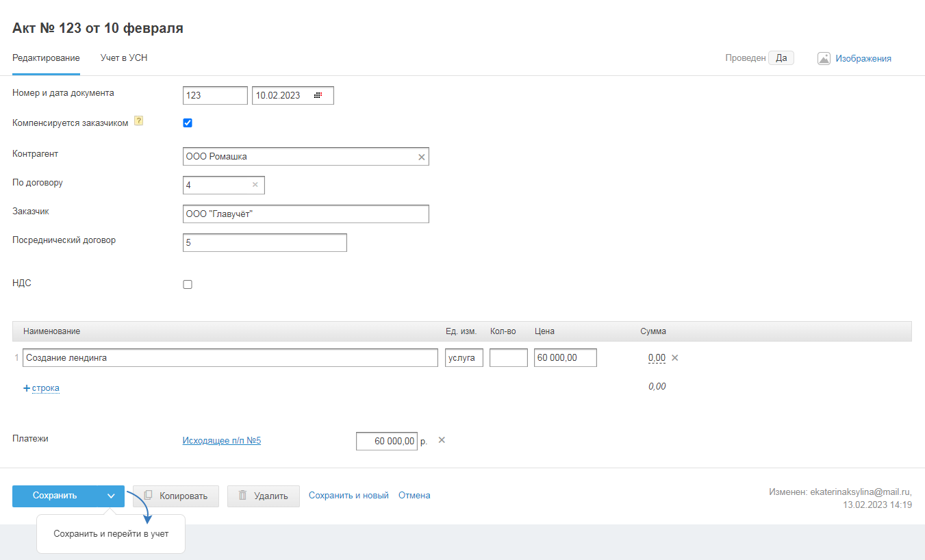Focus the Посреднический договор field
This screenshot has height=560, width=925.
(265, 243)
